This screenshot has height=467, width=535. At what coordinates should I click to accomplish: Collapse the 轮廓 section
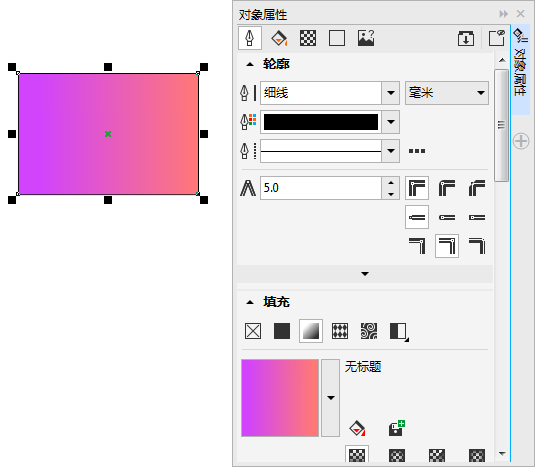250,64
